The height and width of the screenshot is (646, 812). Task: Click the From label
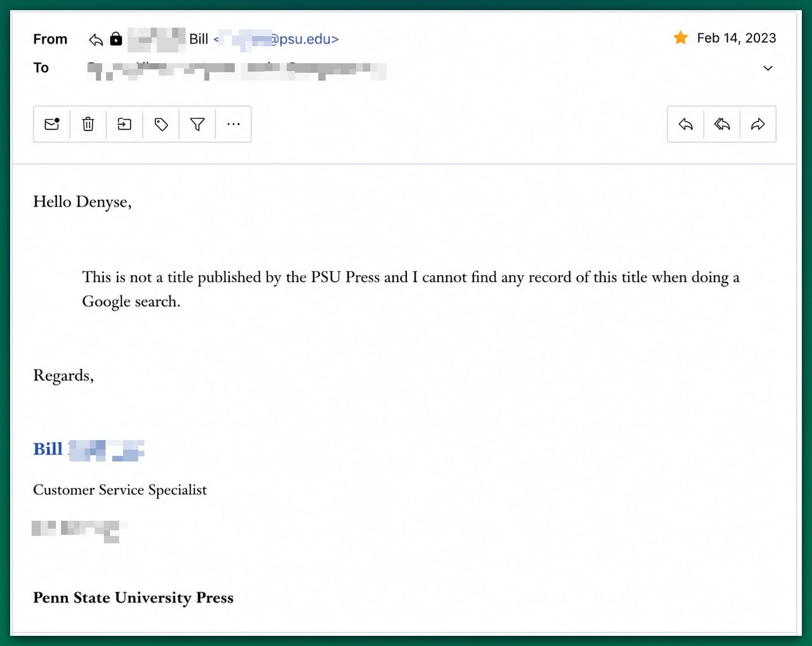(50, 39)
